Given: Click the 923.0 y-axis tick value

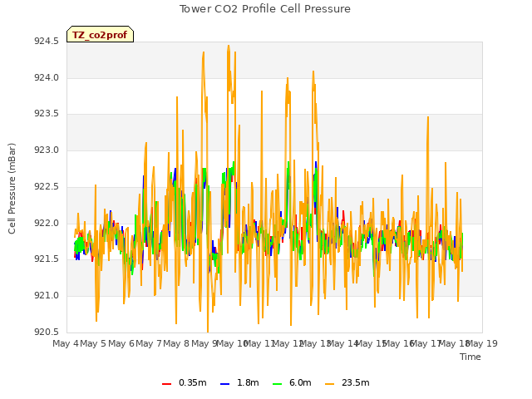Looking at the screenshot, I should [x=47, y=150].
